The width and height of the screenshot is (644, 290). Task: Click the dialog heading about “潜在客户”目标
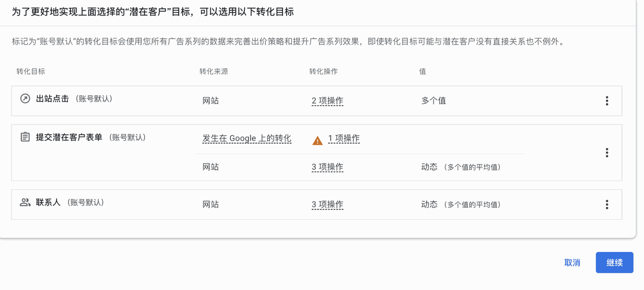153,12
